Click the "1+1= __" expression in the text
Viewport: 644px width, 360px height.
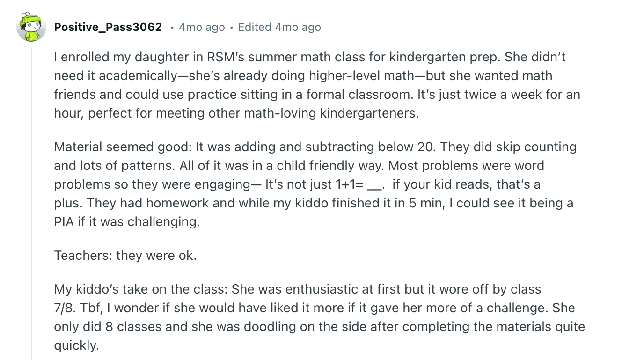(359, 184)
